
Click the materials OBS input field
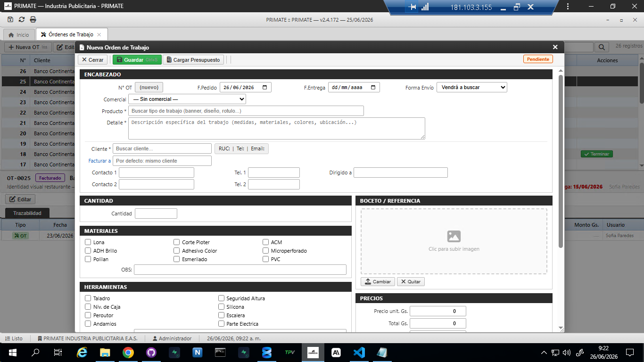(240, 270)
